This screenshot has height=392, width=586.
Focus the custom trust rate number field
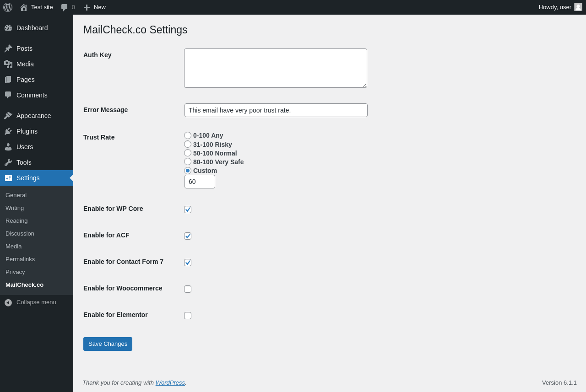pyautogui.click(x=200, y=182)
